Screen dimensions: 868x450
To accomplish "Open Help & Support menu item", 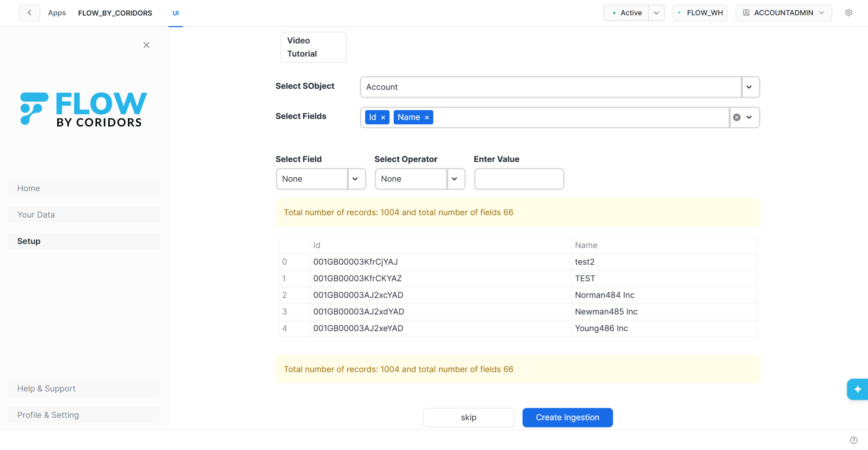I will [x=84, y=389].
